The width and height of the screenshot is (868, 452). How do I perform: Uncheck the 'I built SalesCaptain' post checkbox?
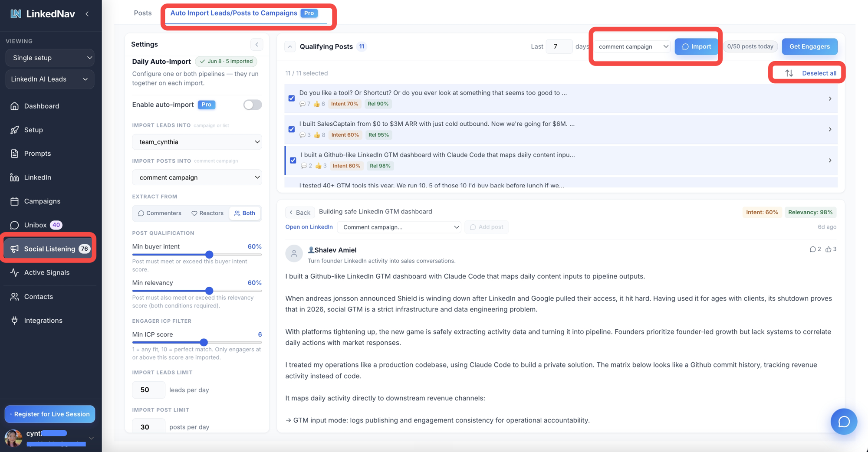(x=292, y=129)
